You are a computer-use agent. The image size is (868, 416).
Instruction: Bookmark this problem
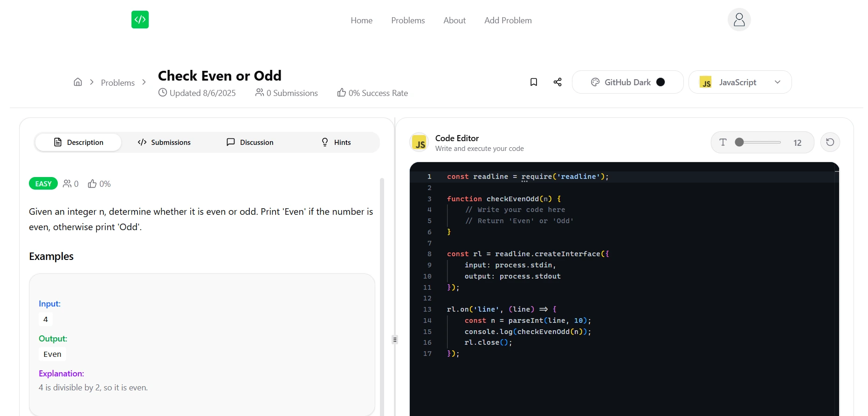(x=534, y=82)
